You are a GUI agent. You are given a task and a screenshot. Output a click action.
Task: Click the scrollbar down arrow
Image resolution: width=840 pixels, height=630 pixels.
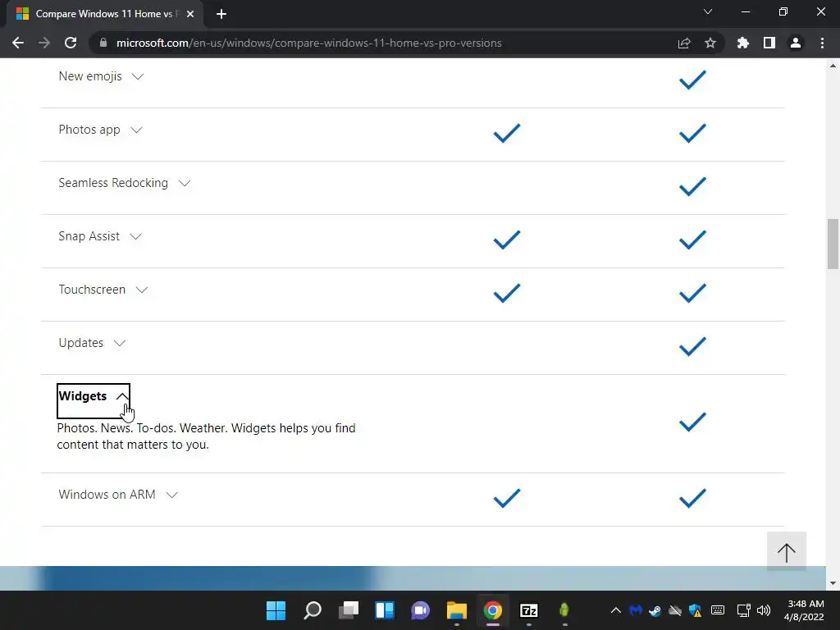tap(833, 583)
